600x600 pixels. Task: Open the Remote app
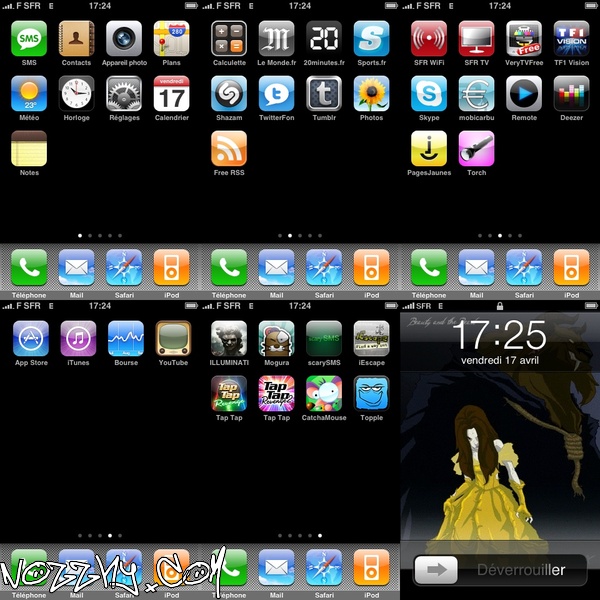pyautogui.click(x=524, y=94)
